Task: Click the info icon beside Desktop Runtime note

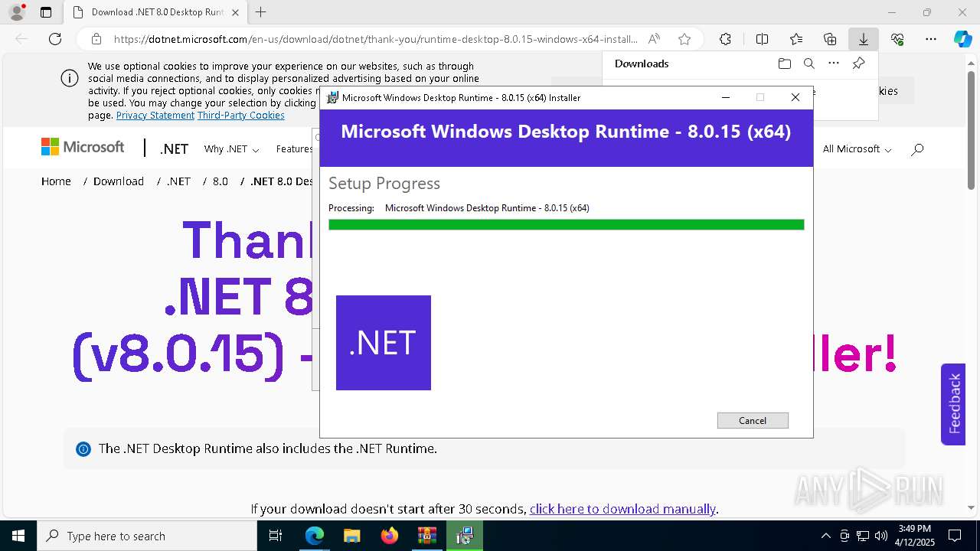Action: click(x=83, y=449)
